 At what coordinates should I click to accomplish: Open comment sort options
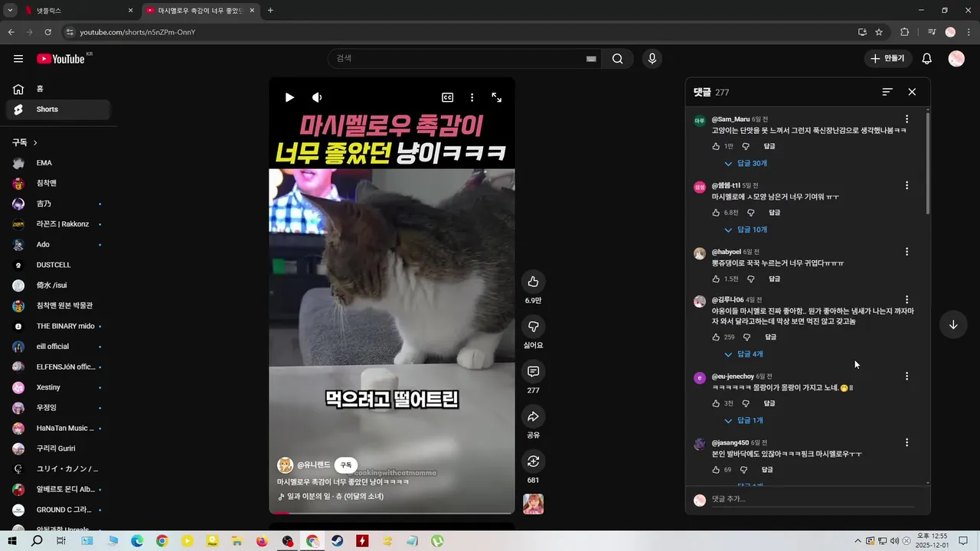click(887, 92)
